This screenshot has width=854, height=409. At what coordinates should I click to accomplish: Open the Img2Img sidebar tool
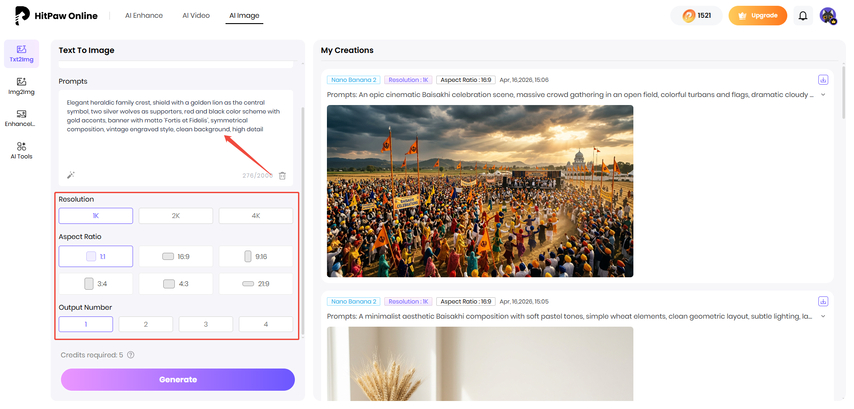pos(21,87)
